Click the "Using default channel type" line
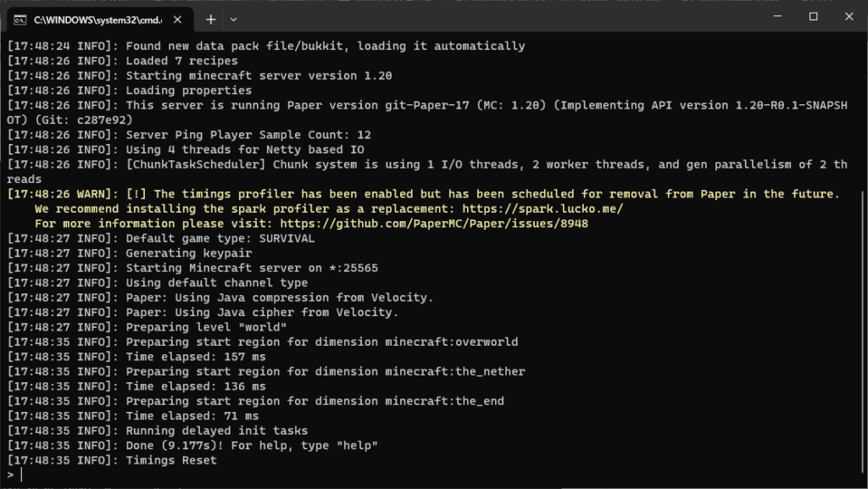Image resolution: width=868 pixels, height=489 pixels. 157,283
